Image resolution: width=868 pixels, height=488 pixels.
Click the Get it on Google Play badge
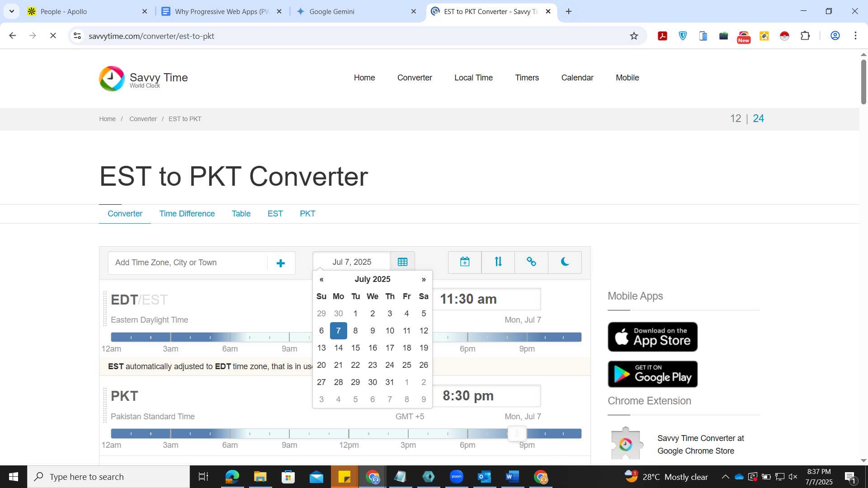(x=652, y=374)
